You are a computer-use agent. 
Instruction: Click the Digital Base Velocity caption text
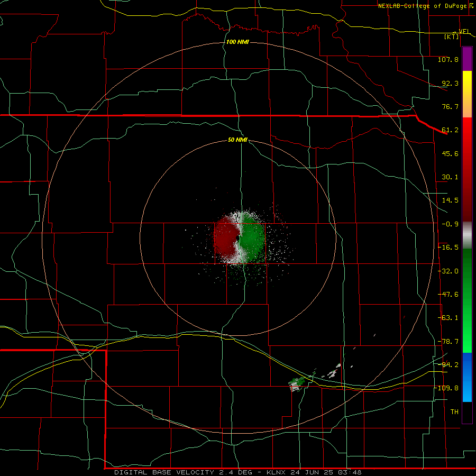pyautogui.click(x=238, y=472)
